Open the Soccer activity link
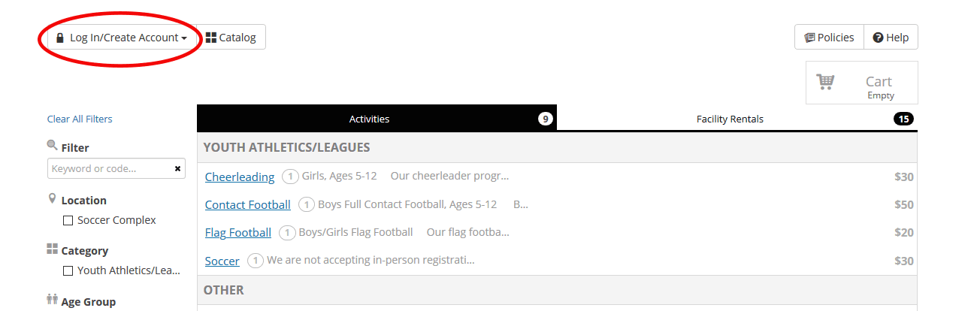 (x=222, y=261)
